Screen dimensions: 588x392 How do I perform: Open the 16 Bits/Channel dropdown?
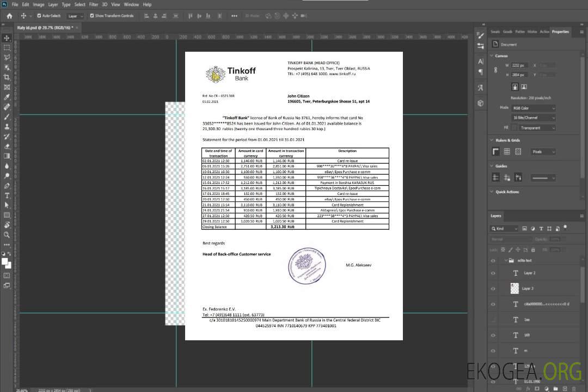coord(534,118)
